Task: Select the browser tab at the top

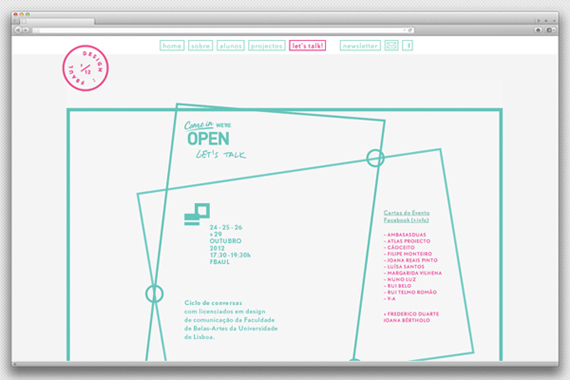Action: pyautogui.click(x=56, y=21)
